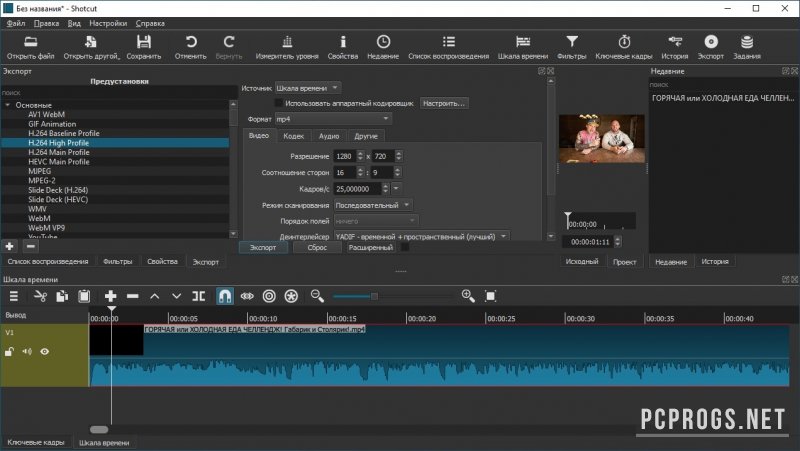Open the Настройки menu
Screen dimensions: 800x451
click(108, 23)
